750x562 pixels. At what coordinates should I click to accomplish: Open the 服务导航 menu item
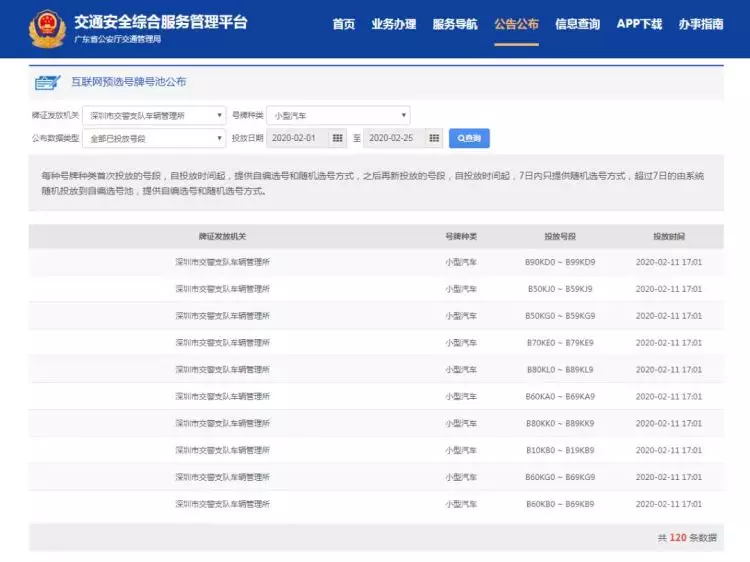point(455,24)
